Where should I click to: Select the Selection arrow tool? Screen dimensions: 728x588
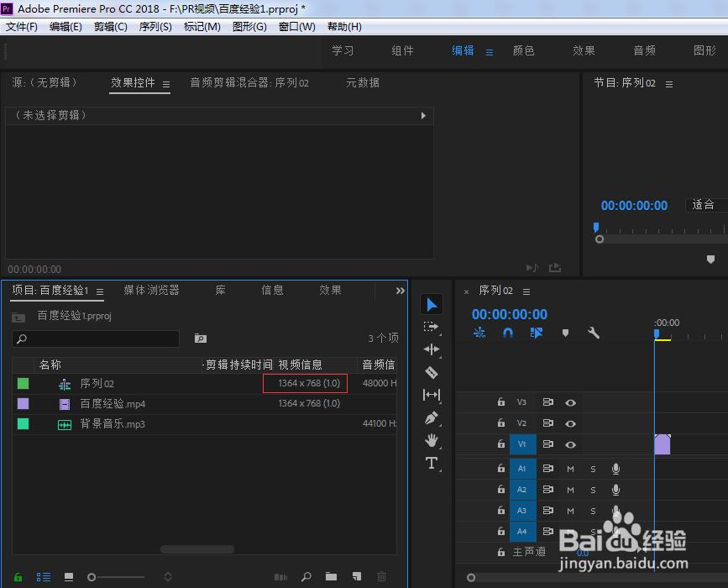(432, 305)
